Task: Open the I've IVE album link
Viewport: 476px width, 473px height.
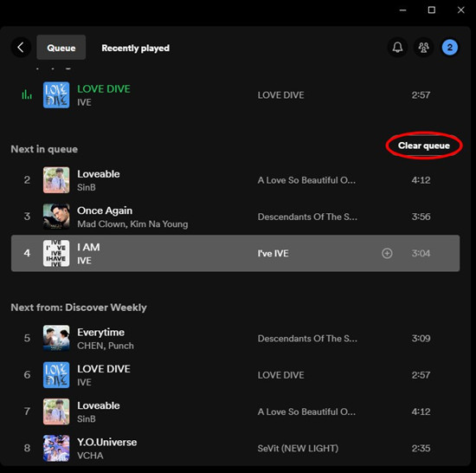Action: point(273,253)
